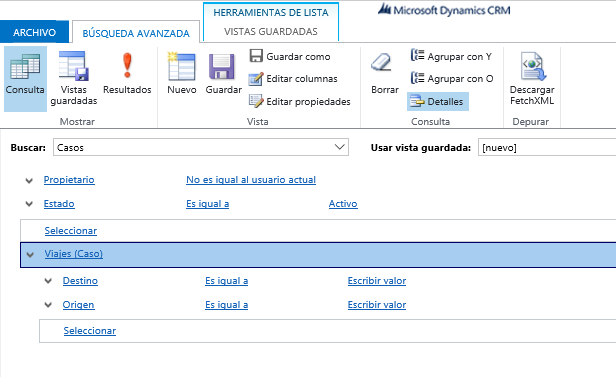Click Escribir valor link for Destino
616x377 pixels.
click(377, 281)
